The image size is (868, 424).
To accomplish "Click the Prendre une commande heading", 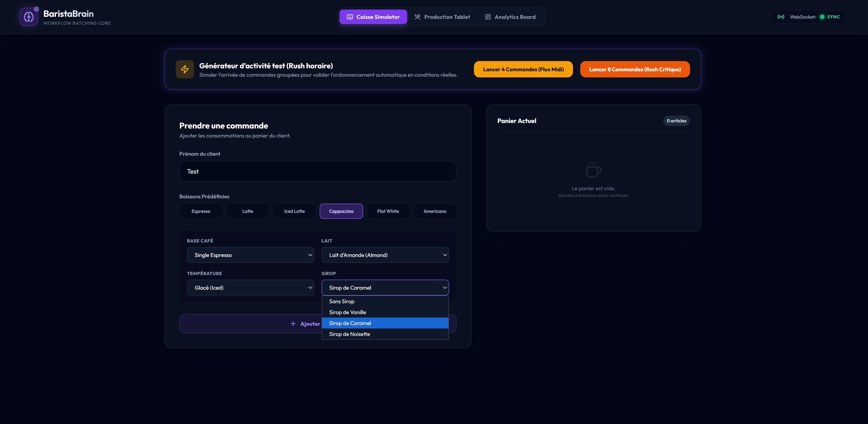I will point(224,126).
